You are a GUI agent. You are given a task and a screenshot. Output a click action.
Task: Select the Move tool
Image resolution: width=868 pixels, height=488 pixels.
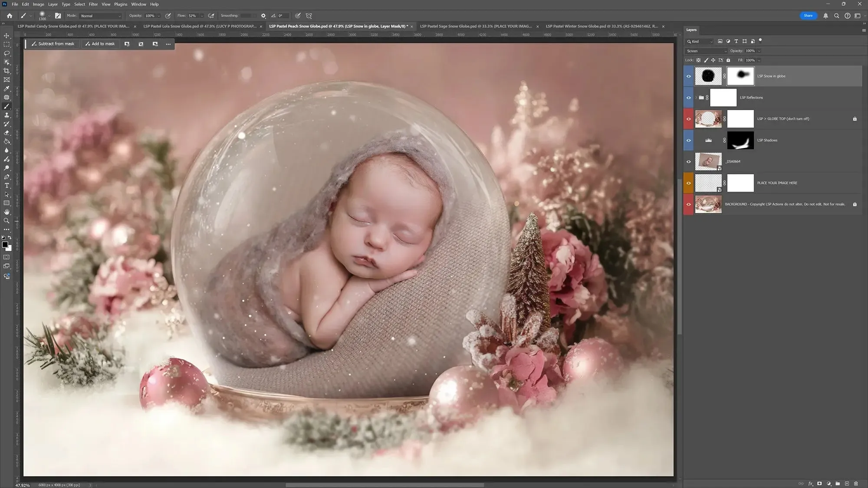coord(7,36)
